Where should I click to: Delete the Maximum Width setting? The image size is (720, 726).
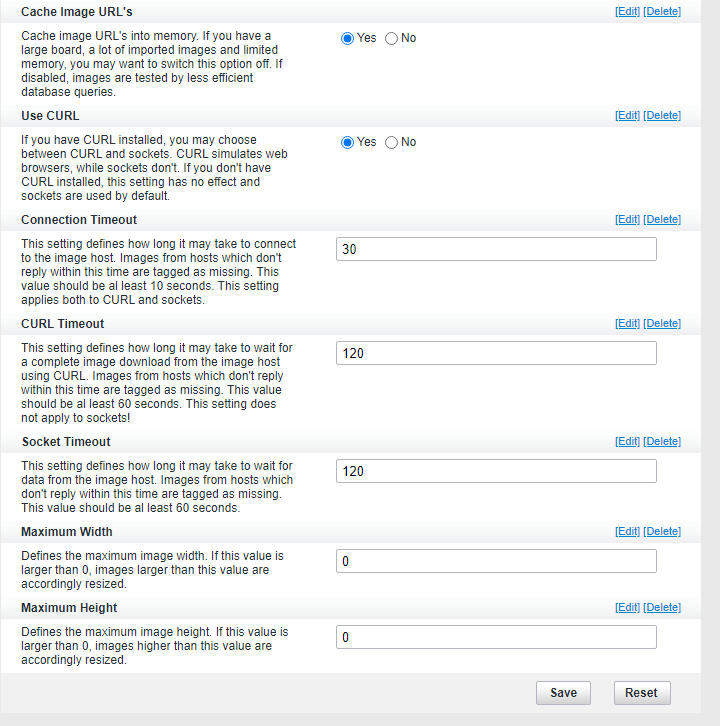(662, 531)
